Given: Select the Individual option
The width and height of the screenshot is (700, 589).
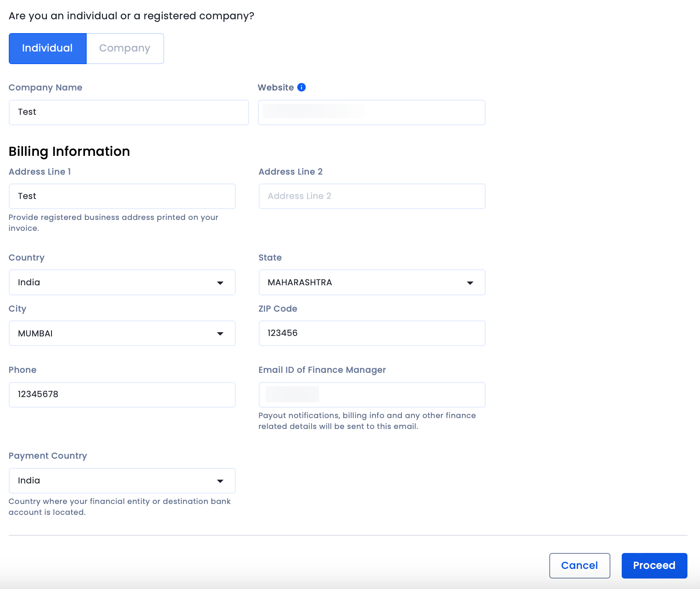Looking at the screenshot, I should [x=48, y=49].
